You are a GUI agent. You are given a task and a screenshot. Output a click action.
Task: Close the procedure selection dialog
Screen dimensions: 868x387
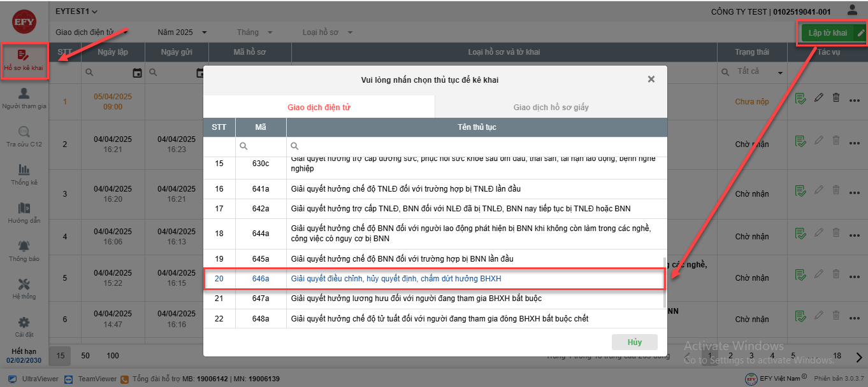(651, 80)
